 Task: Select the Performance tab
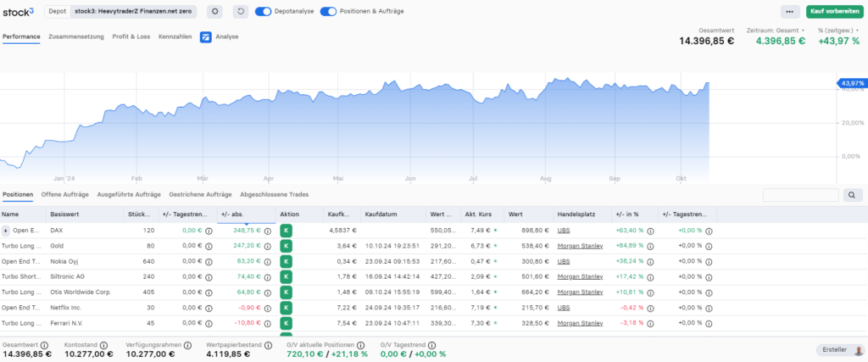tap(21, 37)
